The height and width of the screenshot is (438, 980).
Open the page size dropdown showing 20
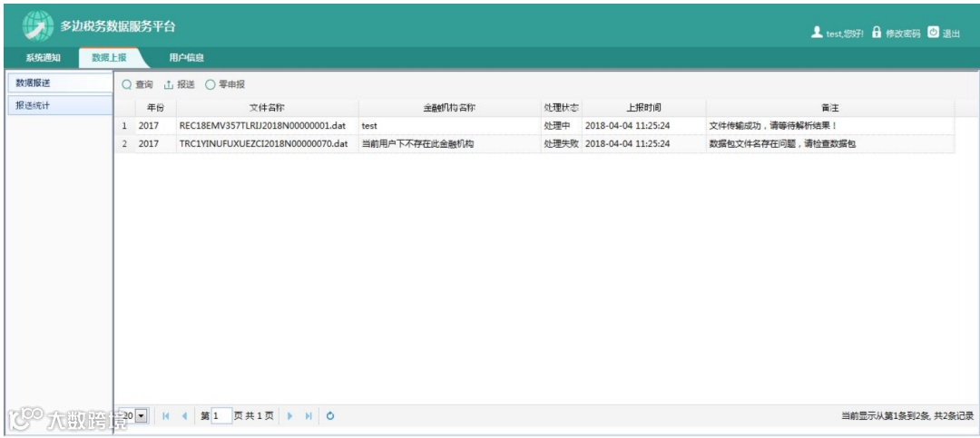(x=142, y=415)
